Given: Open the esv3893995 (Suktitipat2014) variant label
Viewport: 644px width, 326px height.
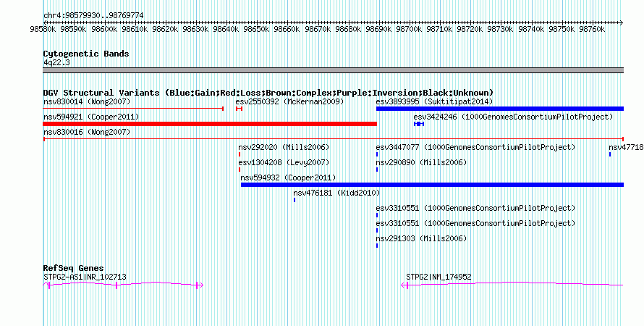Looking at the screenshot, I should click(x=434, y=101).
